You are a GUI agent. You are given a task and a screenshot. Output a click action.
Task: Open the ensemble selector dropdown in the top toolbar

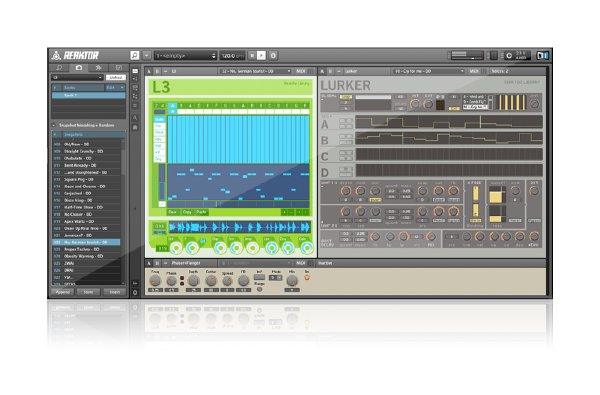(185, 56)
